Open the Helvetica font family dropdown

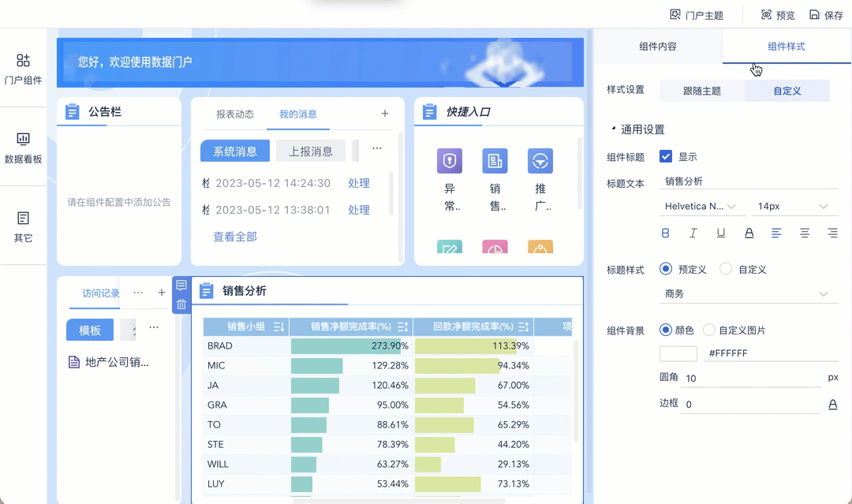(x=701, y=207)
